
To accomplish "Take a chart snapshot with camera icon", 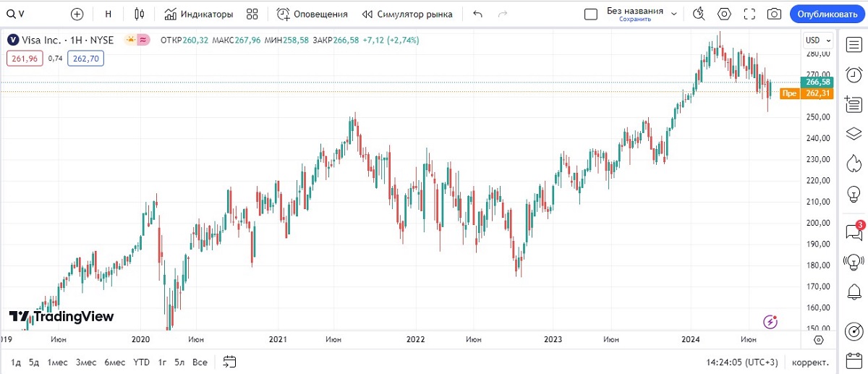I will click(x=774, y=14).
